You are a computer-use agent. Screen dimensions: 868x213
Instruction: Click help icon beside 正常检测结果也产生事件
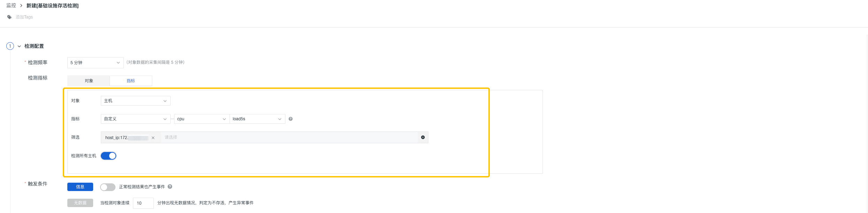pos(170,187)
